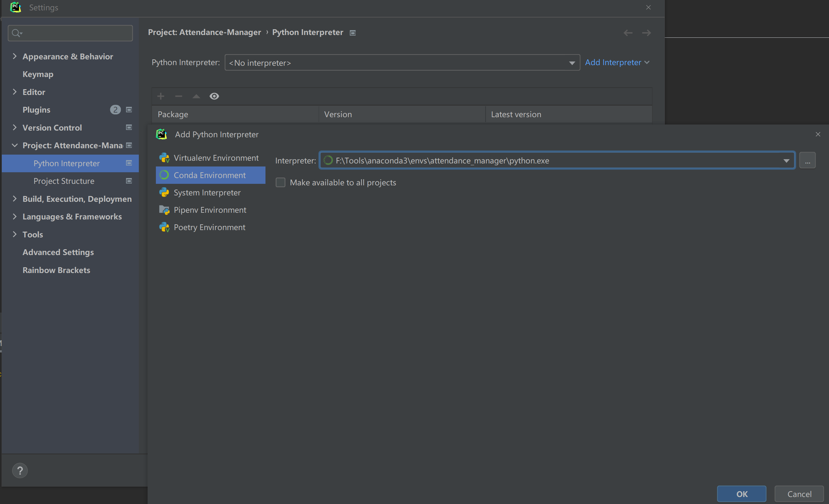Expand the Add Interpreter link menu
The image size is (829, 504).
(x=617, y=62)
